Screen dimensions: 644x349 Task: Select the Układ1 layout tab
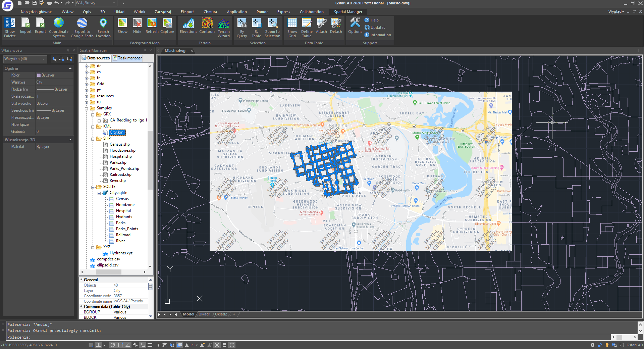pyautogui.click(x=204, y=314)
